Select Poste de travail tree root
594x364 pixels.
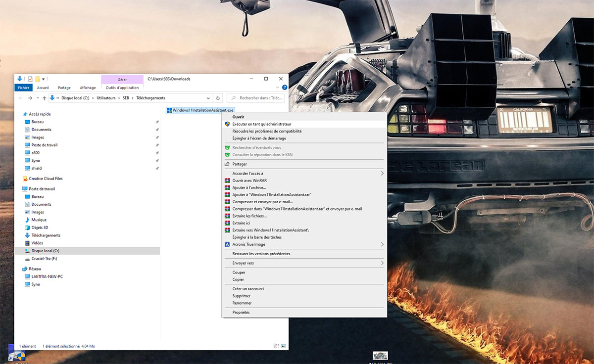pyautogui.click(x=42, y=189)
